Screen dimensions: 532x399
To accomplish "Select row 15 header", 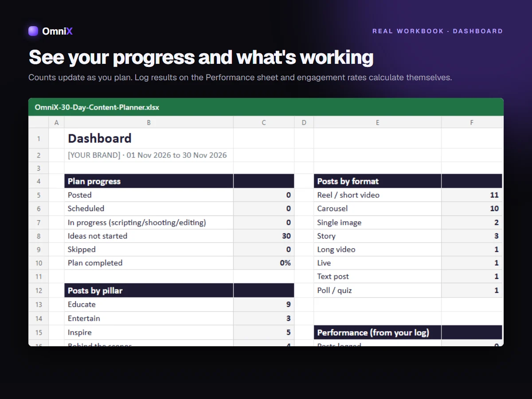I will tap(39, 332).
